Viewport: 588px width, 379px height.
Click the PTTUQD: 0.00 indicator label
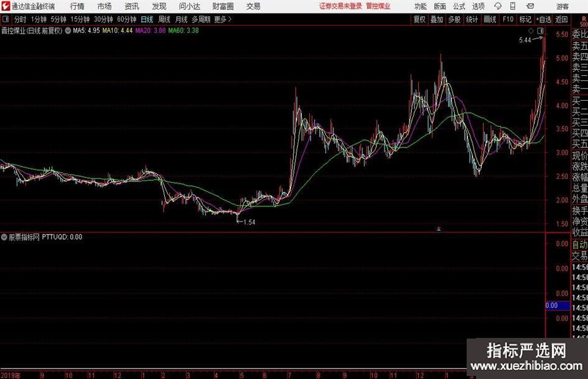click(62, 236)
